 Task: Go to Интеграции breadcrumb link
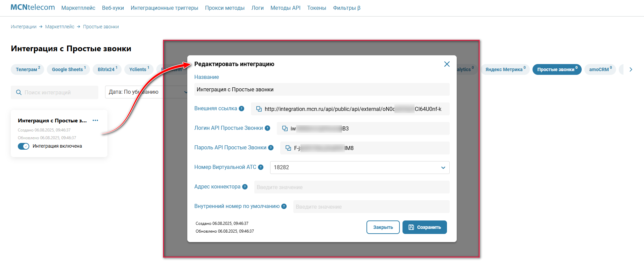point(24,27)
